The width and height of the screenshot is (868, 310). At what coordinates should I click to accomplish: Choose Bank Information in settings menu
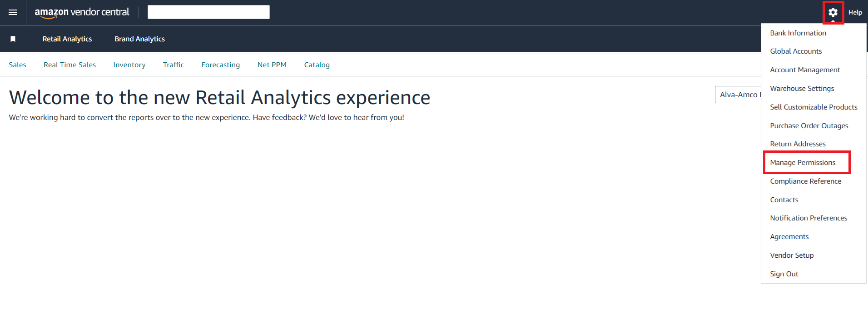pyautogui.click(x=798, y=33)
